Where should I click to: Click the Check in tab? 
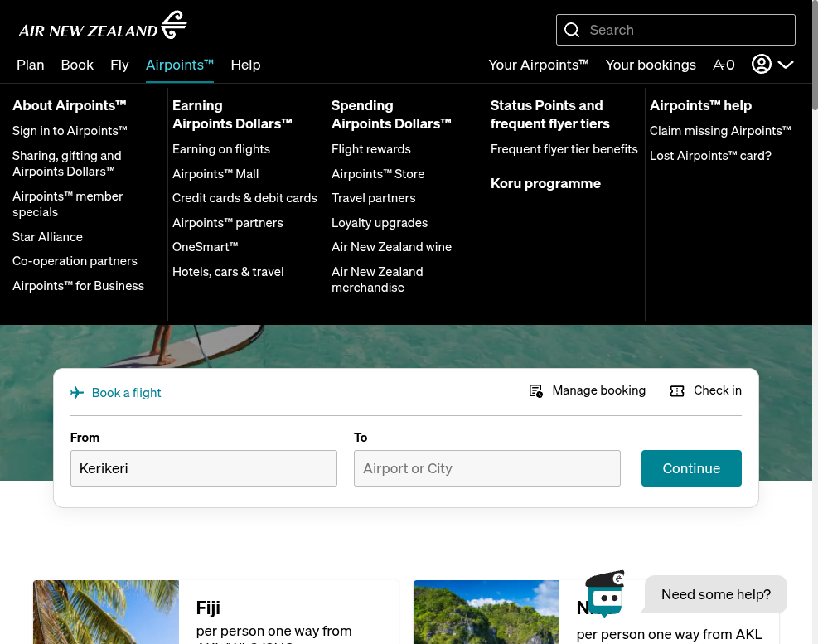(x=706, y=391)
